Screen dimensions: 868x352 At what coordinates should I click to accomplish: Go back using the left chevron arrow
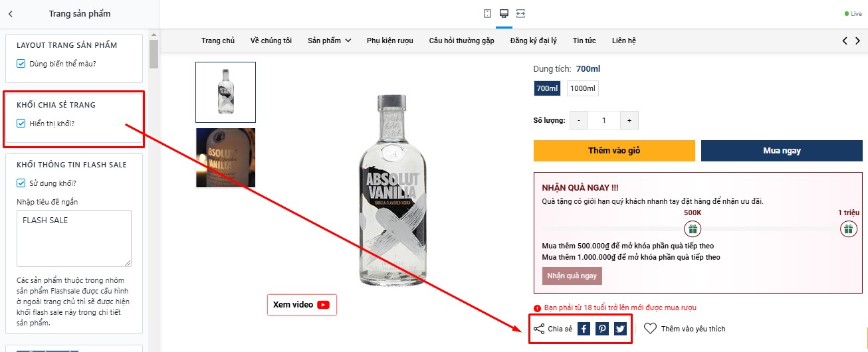pos(11,13)
